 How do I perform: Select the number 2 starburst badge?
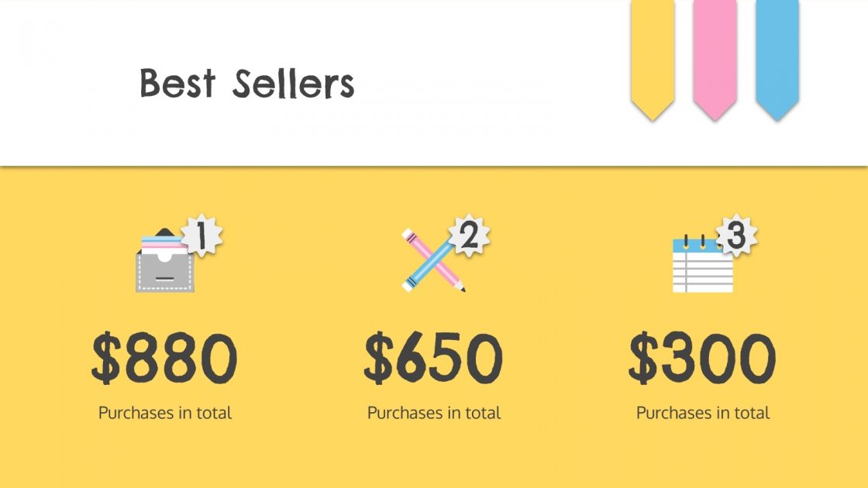click(469, 237)
